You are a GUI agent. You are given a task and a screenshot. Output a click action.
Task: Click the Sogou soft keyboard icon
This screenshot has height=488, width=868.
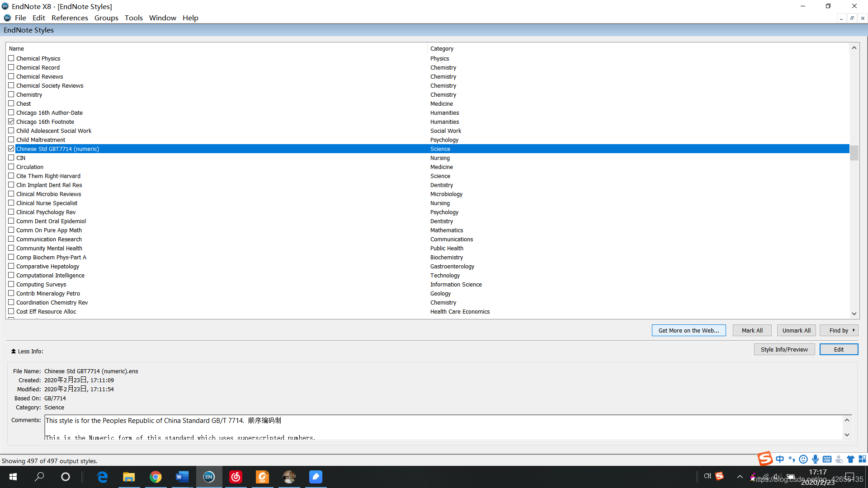827,459
